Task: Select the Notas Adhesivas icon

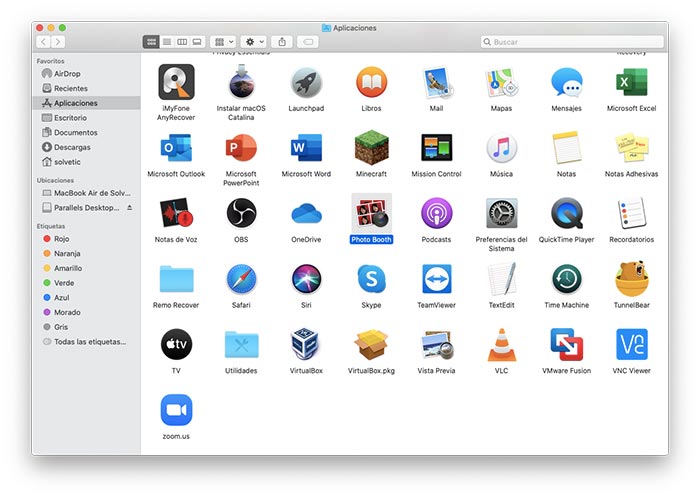Action: (632, 147)
